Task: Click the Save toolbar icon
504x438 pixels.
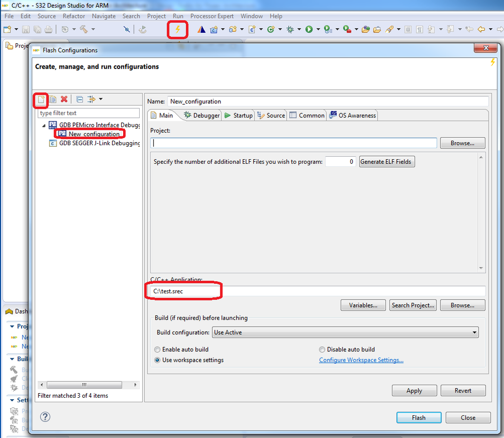Action: (x=26, y=30)
